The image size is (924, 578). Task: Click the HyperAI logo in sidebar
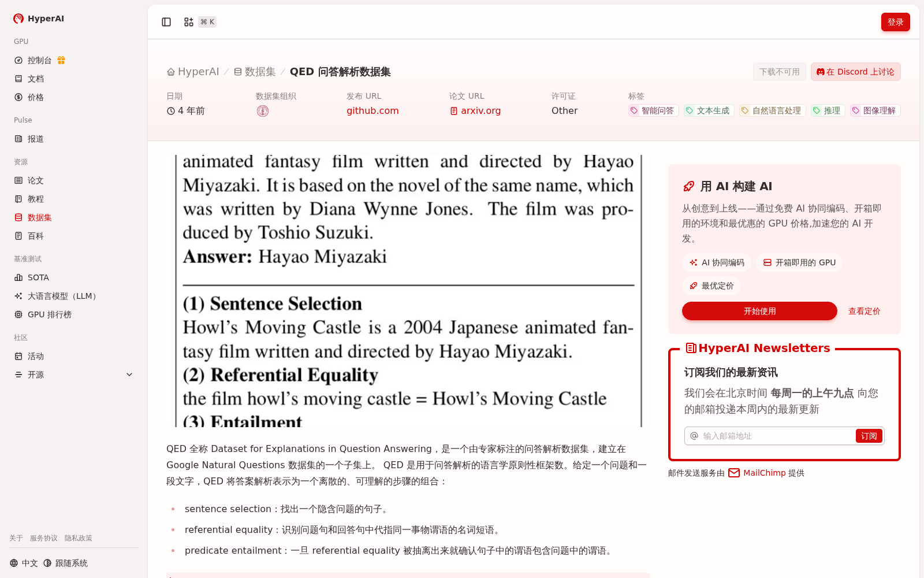click(x=39, y=18)
